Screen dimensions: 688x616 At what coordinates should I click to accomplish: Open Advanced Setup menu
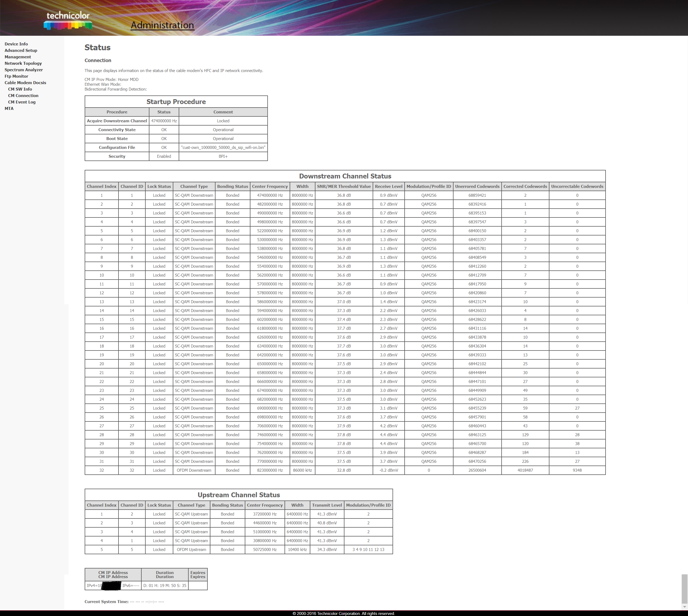point(21,51)
